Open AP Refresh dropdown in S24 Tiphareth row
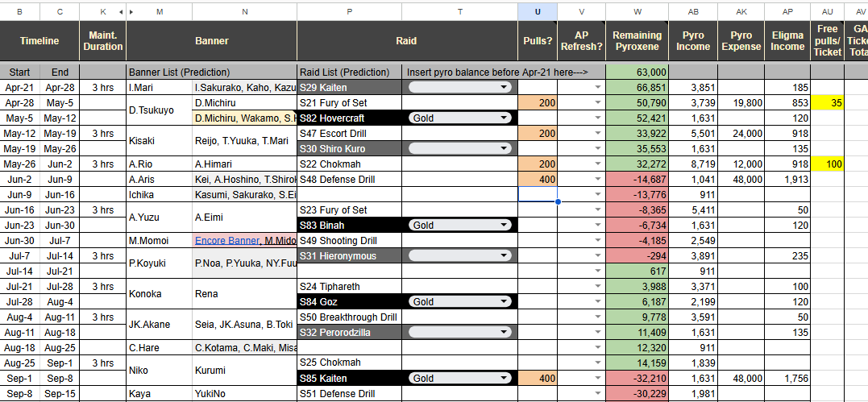The image size is (868, 402). point(597,287)
